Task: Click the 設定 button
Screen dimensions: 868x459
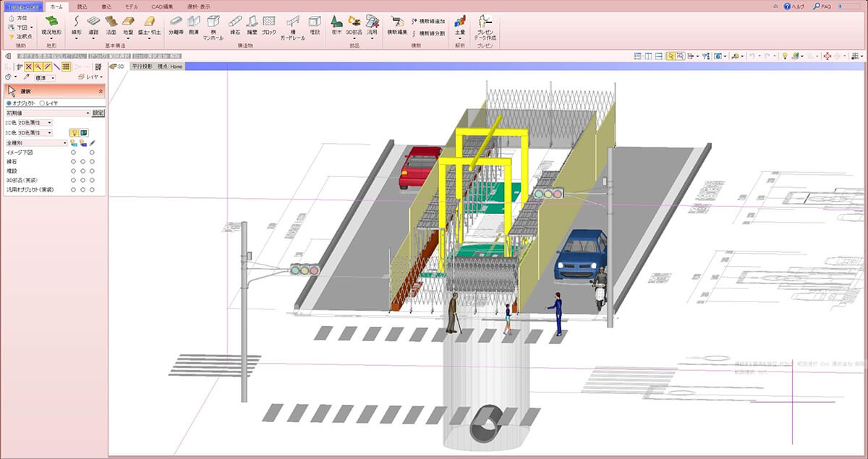Action: coord(98,113)
